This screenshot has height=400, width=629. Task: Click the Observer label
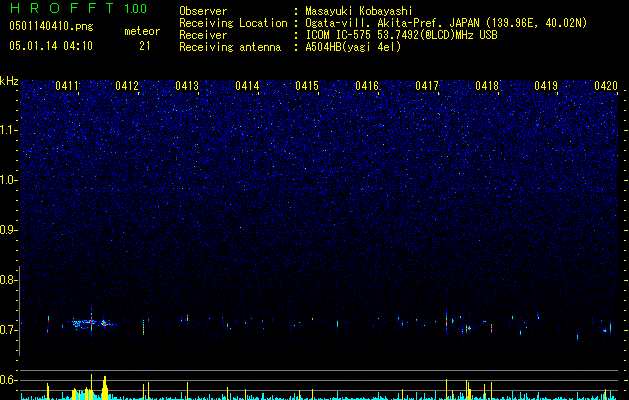[203, 11]
